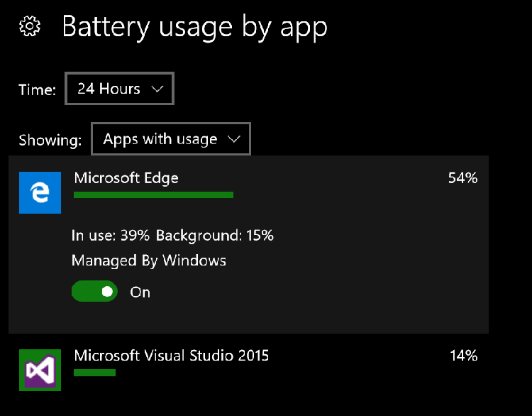This screenshot has width=532, height=416.
Task: Click the 14% usage value for Visual Studio
Action: (463, 355)
